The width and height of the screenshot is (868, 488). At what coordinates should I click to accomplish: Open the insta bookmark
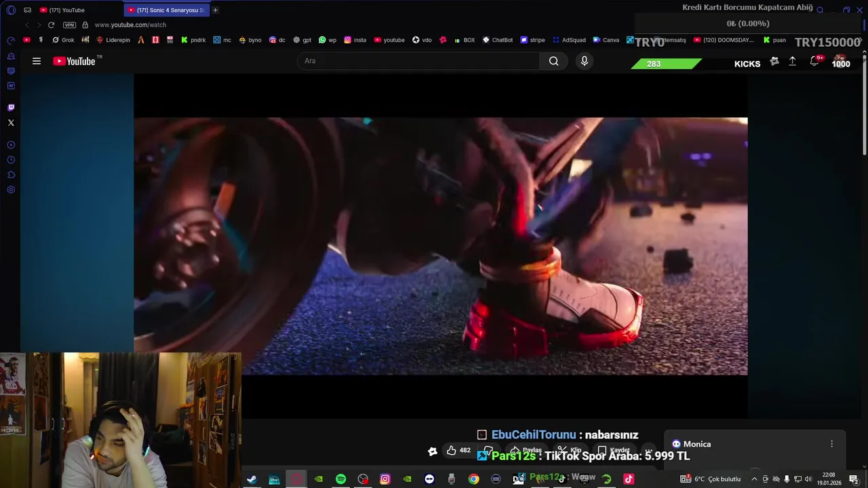point(355,40)
